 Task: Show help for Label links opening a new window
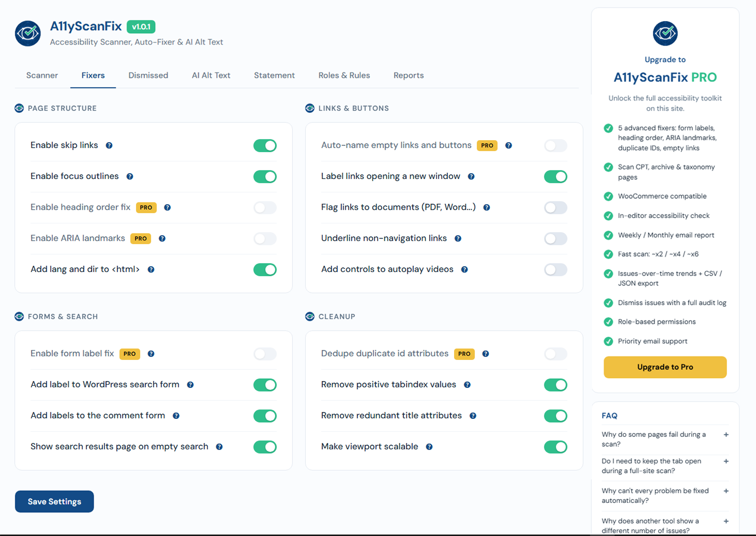click(471, 177)
